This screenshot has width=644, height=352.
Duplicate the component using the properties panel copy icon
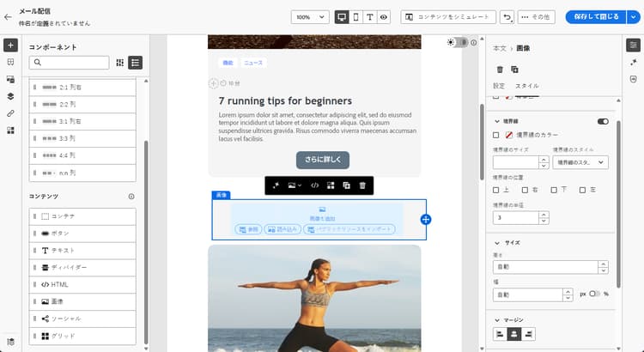click(x=514, y=70)
